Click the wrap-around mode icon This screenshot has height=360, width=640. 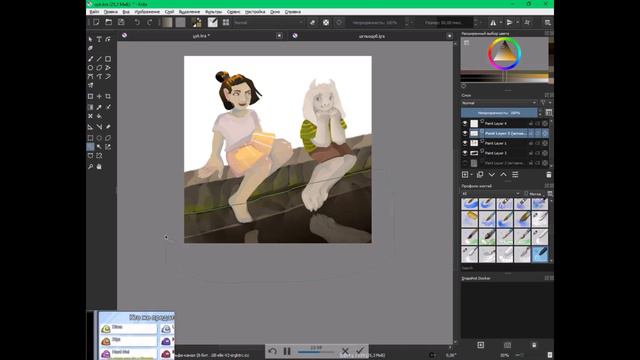pos(527,22)
